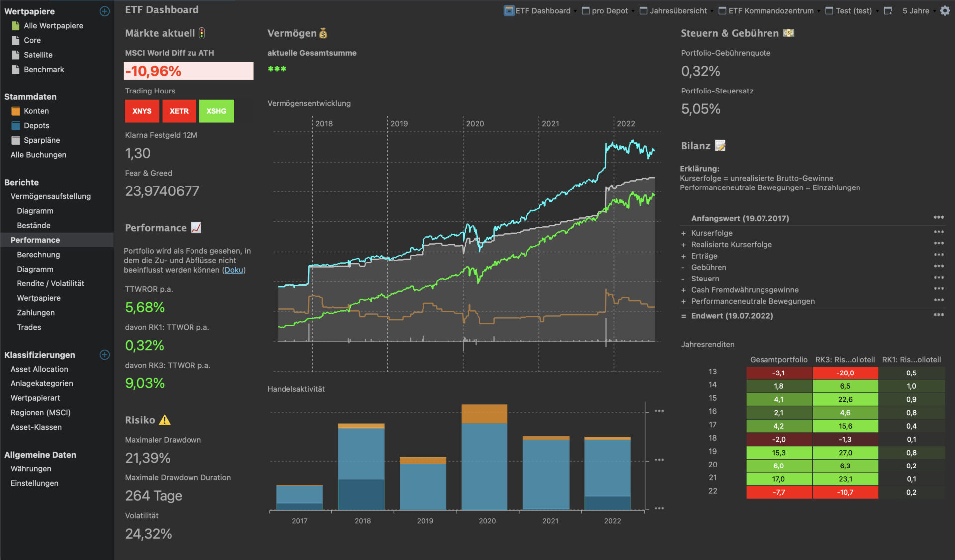Switch to ETF Kommandozentrum tab
Screen dimensions: 955x560
[770, 11]
